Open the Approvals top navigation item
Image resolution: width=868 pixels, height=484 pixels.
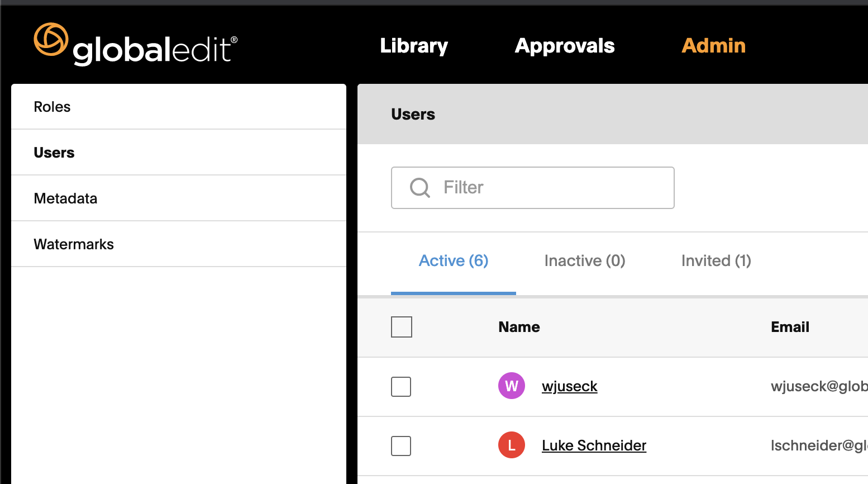pos(565,46)
